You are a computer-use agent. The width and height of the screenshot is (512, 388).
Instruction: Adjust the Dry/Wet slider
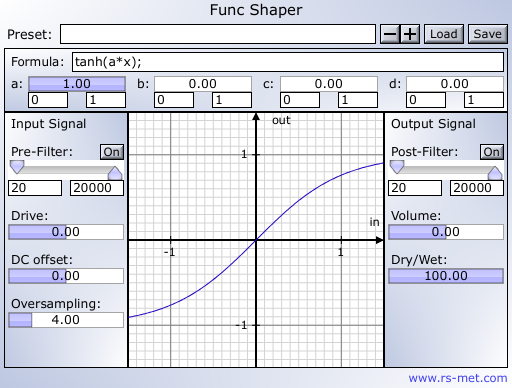[x=446, y=276]
